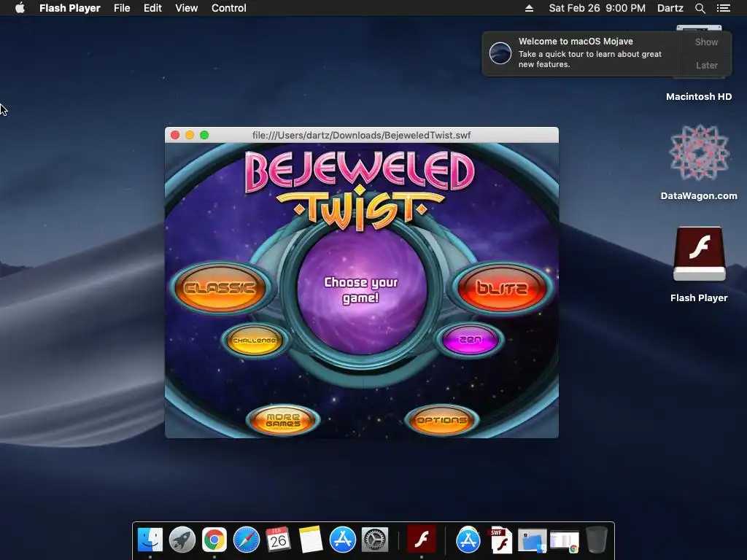
Task: Minimize the BejeweledTwist.swf window
Action: 190,135
